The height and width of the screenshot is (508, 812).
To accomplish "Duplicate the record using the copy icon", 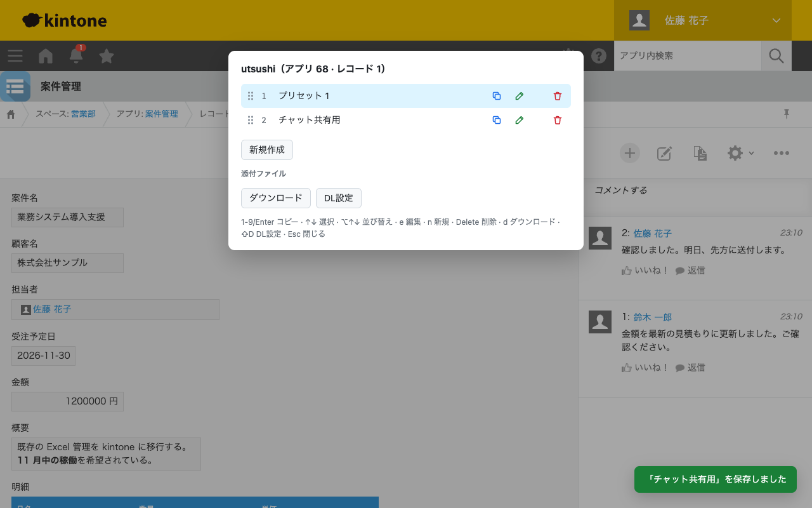I will click(x=700, y=153).
